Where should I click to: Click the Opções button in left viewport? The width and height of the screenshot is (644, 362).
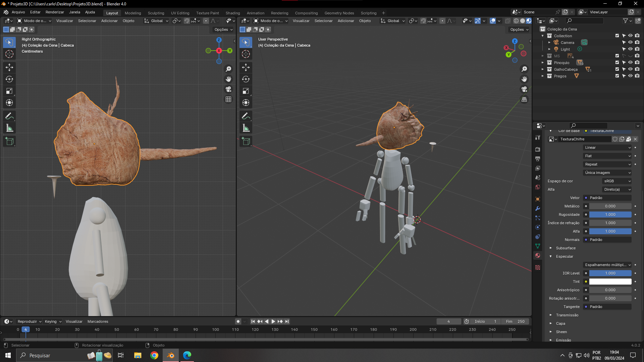click(x=223, y=29)
